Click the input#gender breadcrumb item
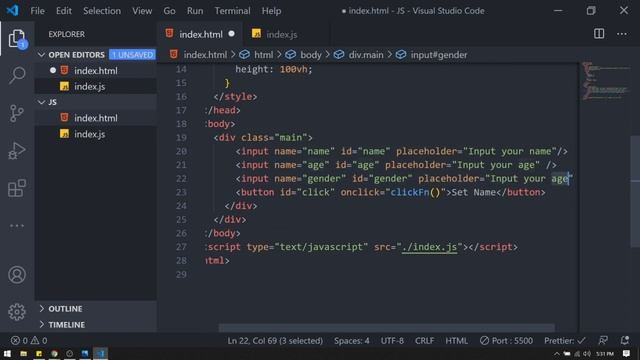 coord(439,54)
